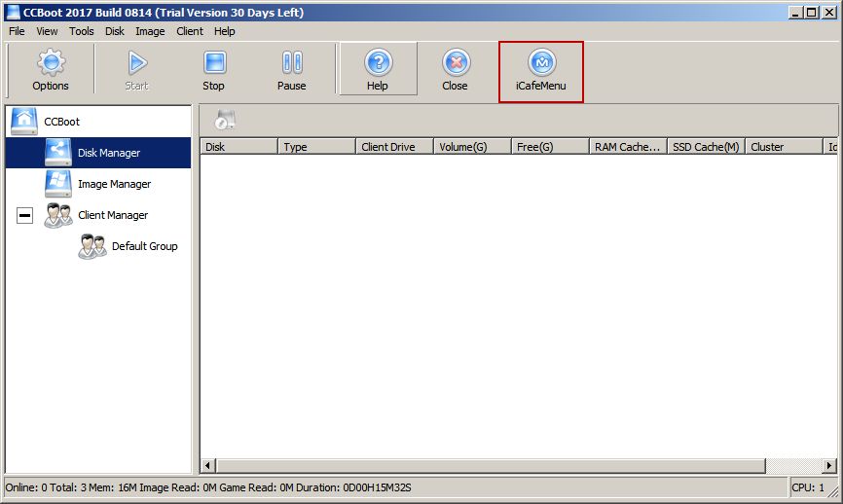Stop the CCBoot service

(214, 70)
